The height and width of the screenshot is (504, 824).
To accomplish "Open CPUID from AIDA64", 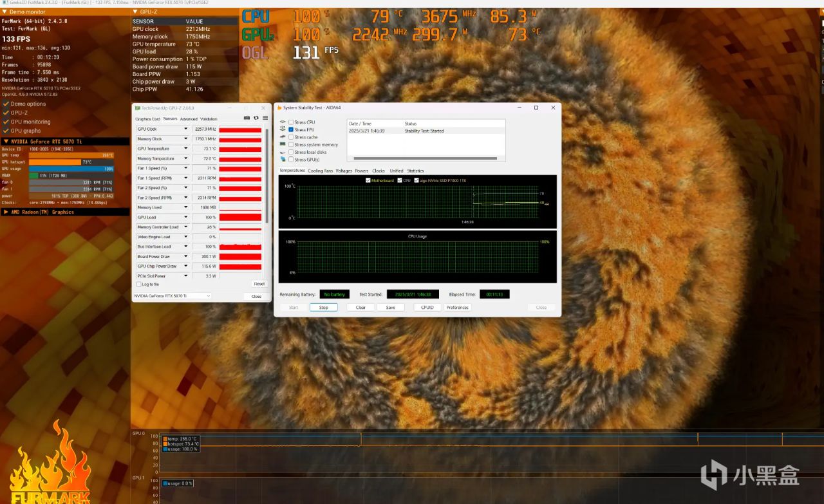I will point(427,308).
